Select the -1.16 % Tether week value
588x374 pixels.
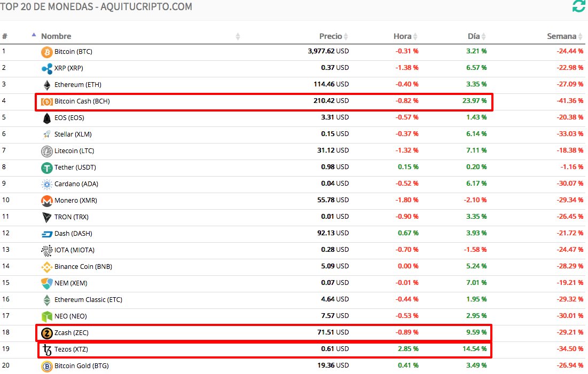[572, 167]
